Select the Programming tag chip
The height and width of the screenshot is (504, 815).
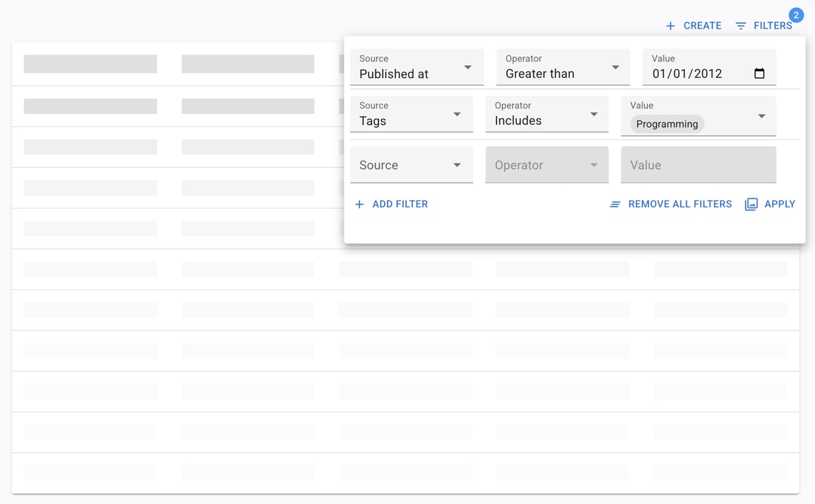[667, 124]
